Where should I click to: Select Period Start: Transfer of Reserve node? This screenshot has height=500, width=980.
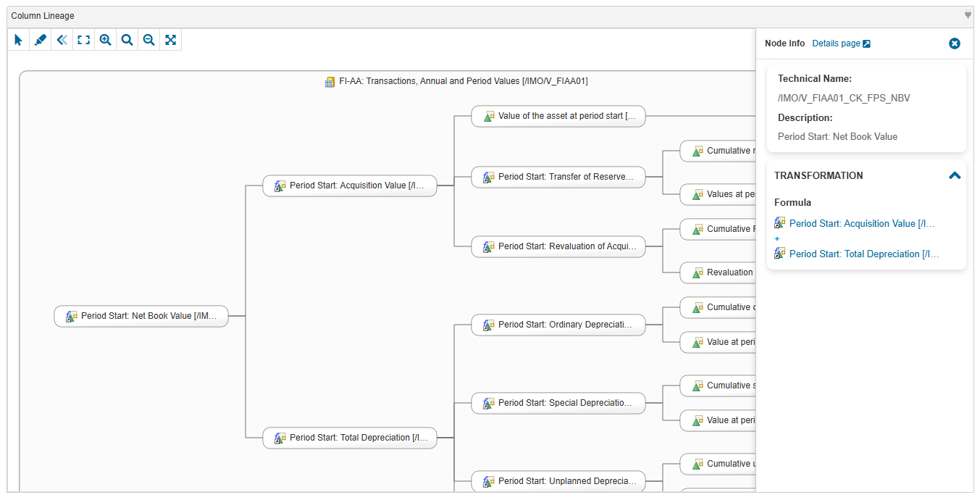[558, 177]
